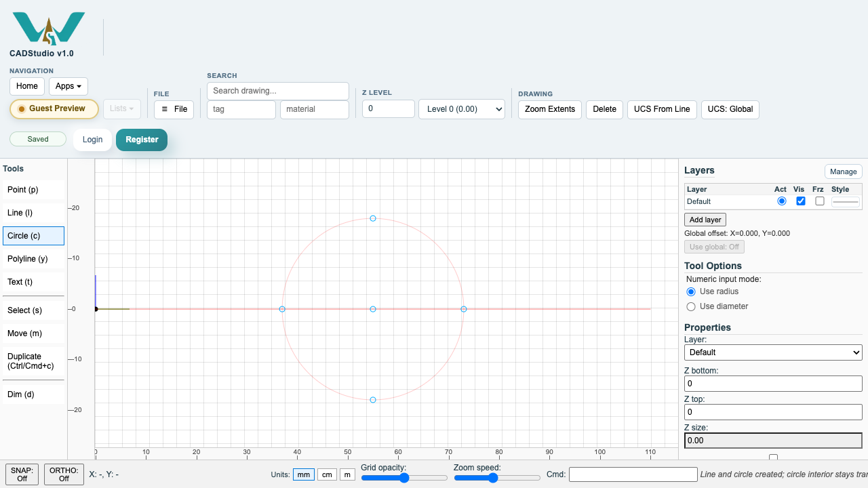The image size is (868, 488).
Task: Click the CADStudio logo
Action: pos(49,28)
